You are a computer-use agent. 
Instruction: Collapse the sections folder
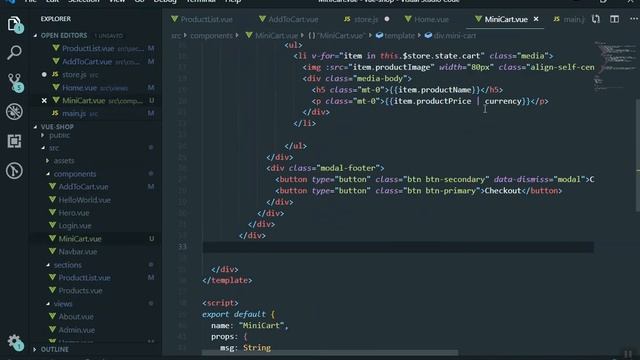pos(68,265)
